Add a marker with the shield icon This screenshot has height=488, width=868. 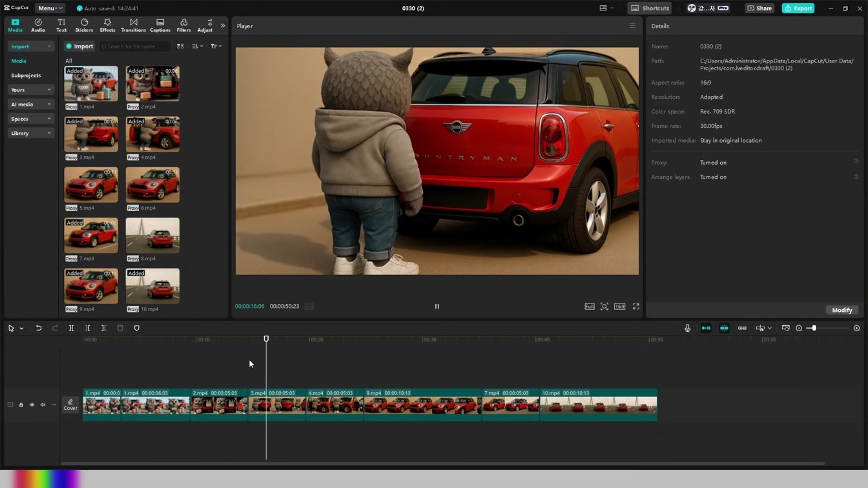pos(136,329)
